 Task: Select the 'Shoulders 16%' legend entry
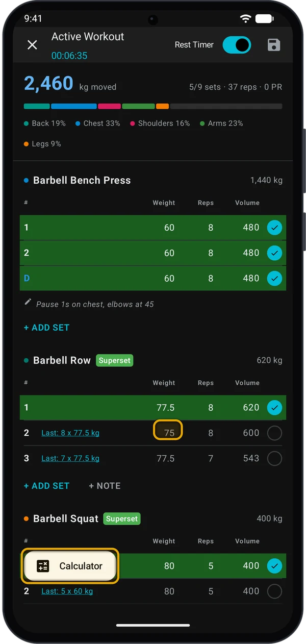[x=160, y=123]
